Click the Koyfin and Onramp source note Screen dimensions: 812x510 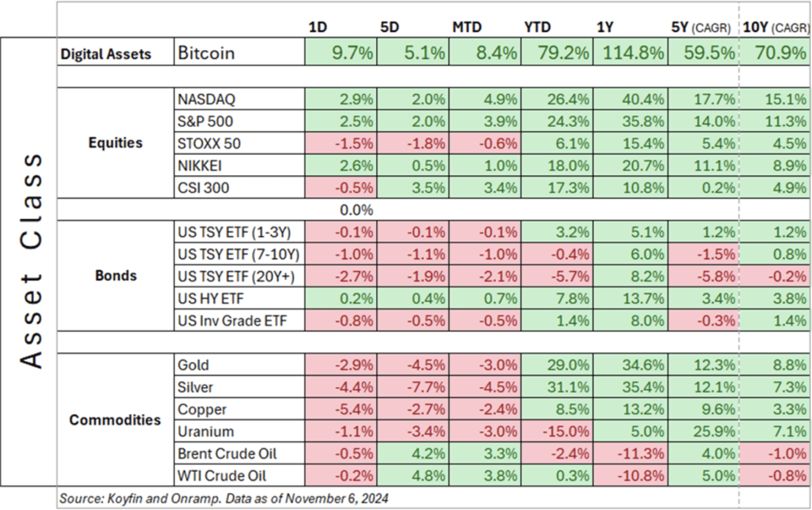pyautogui.click(x=224, y=498)
